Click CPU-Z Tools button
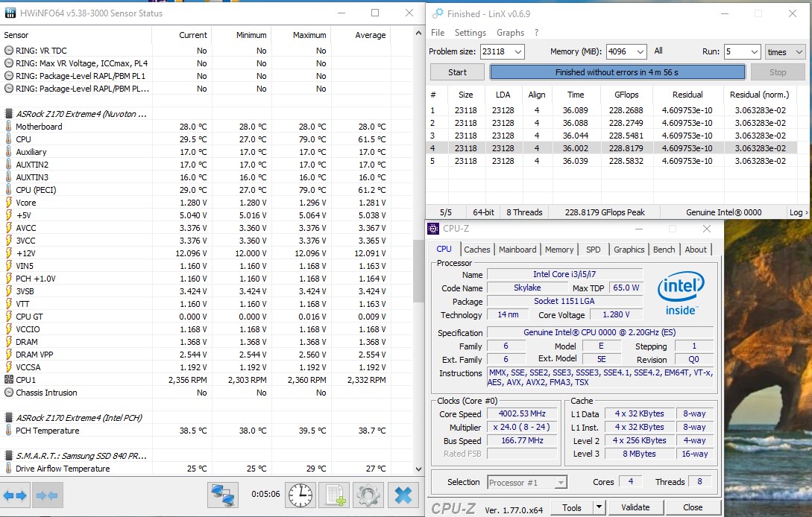Screen dimensions: 812x517 click(x=572, y=507)
